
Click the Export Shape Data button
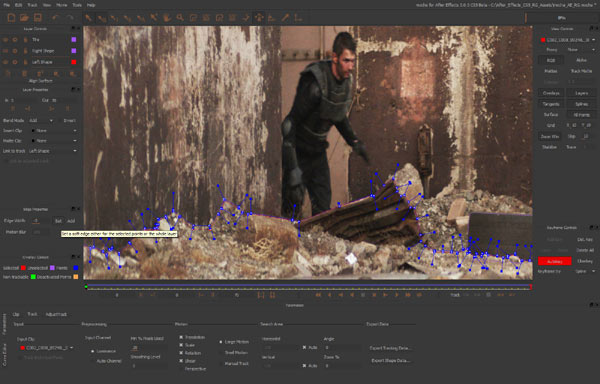coord(390,361)
